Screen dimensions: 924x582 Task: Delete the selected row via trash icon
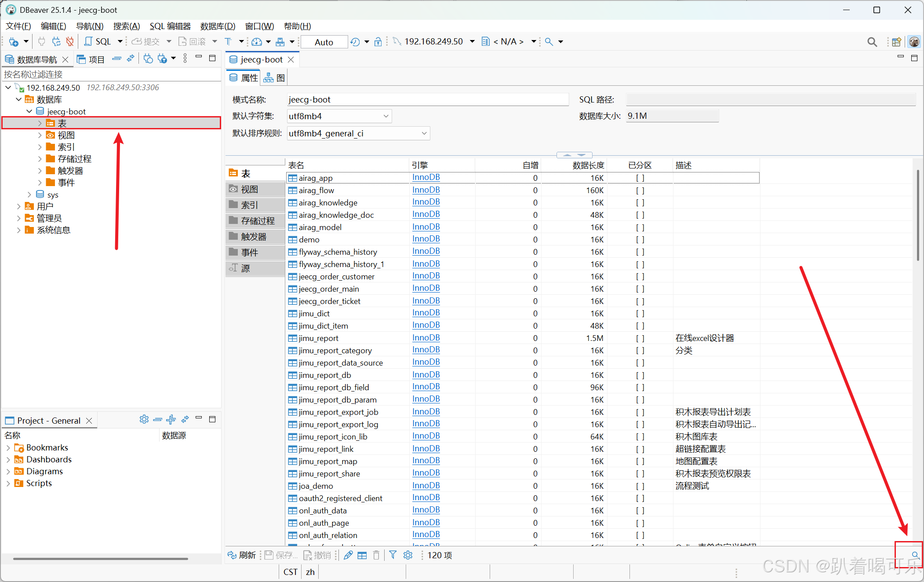click(x=376, y=555)
